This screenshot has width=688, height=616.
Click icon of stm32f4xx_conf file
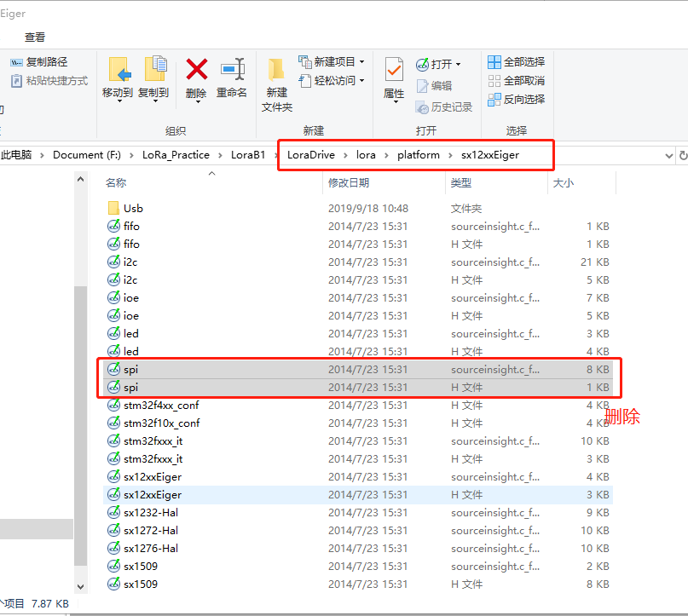point(113,405)
